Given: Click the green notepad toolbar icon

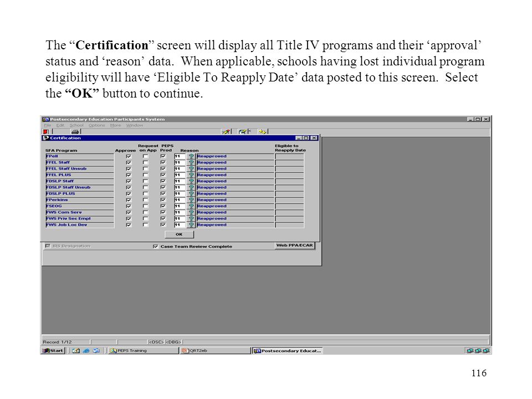Looking at the screenshot, I should tap(242, 132).
